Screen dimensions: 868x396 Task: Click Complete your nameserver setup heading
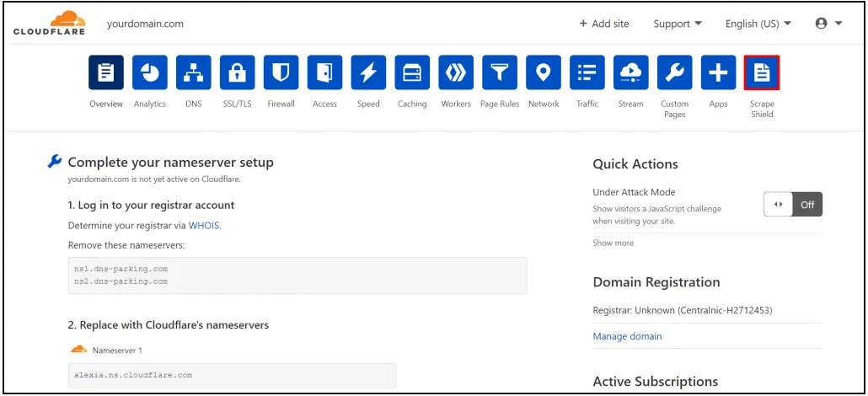(170, 163)
